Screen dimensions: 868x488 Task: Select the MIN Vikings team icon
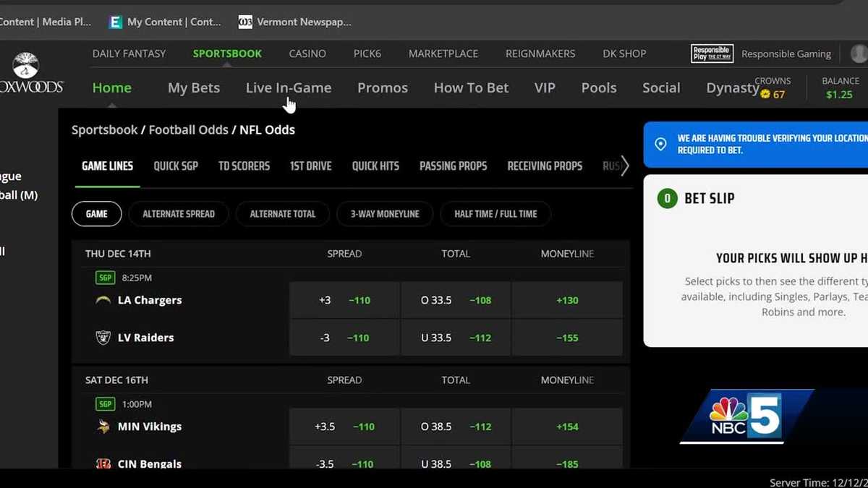pyautogui.click(x=103, y=427)
